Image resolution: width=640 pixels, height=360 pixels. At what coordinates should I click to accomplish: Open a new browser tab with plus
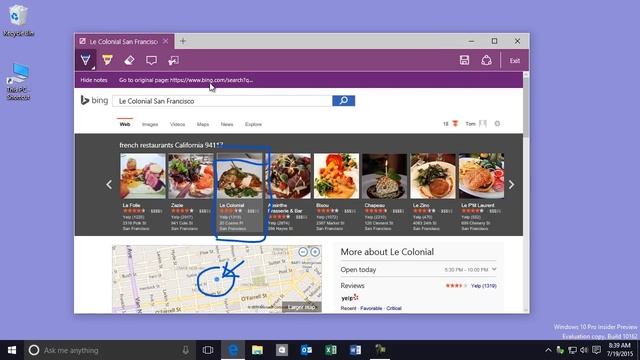(x=183, y=41)
